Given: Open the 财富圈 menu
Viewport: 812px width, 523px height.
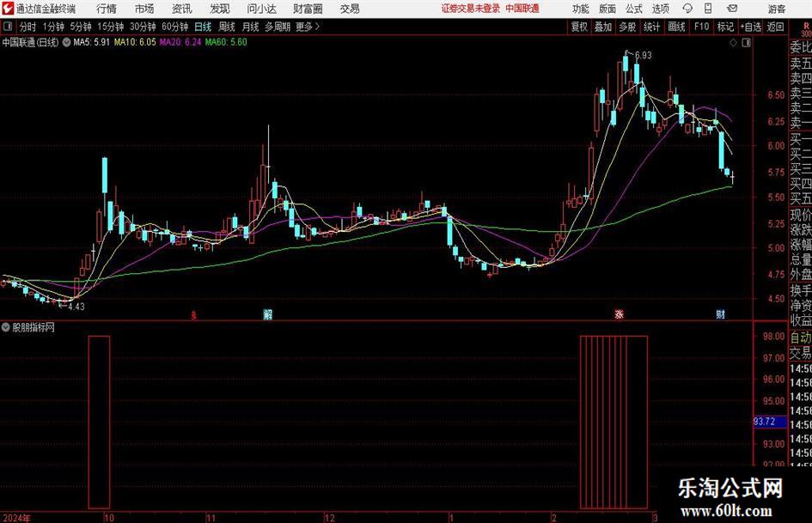Looking at the screenshot, I should (x=308, y=9).
